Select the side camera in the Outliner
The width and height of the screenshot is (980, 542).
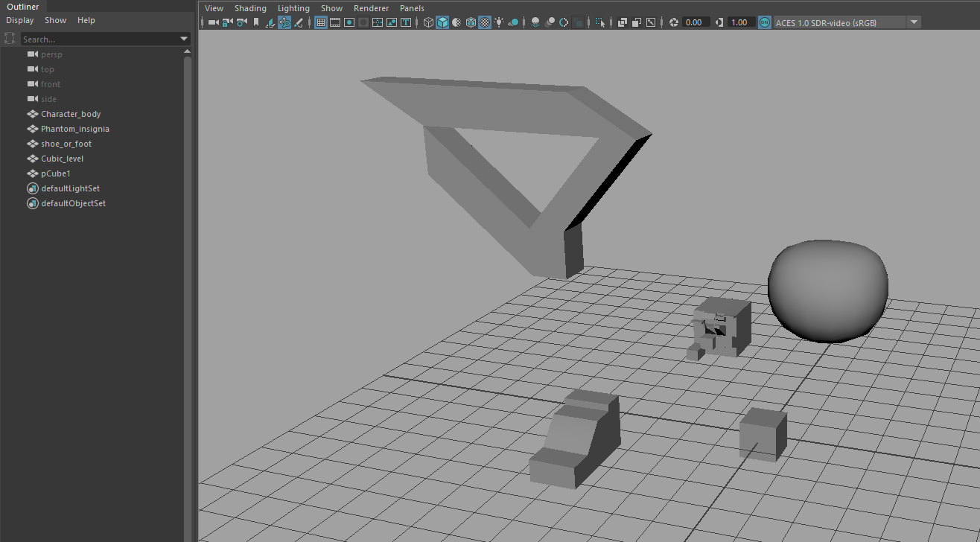tap(48, 99)
